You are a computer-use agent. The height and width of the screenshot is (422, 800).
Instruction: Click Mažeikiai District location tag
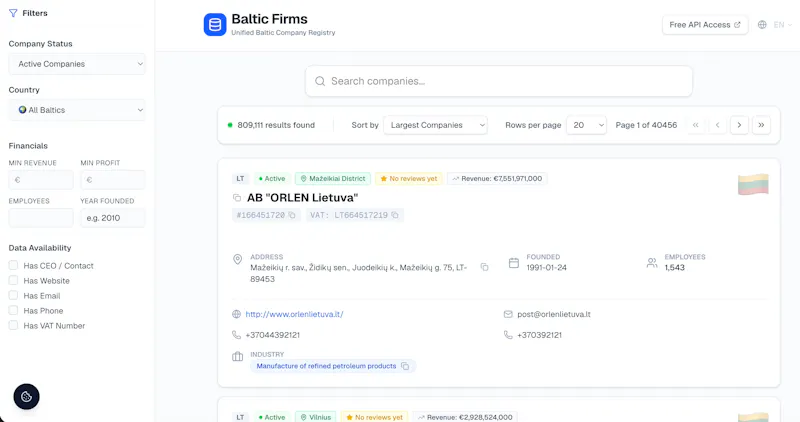(333, 179)
